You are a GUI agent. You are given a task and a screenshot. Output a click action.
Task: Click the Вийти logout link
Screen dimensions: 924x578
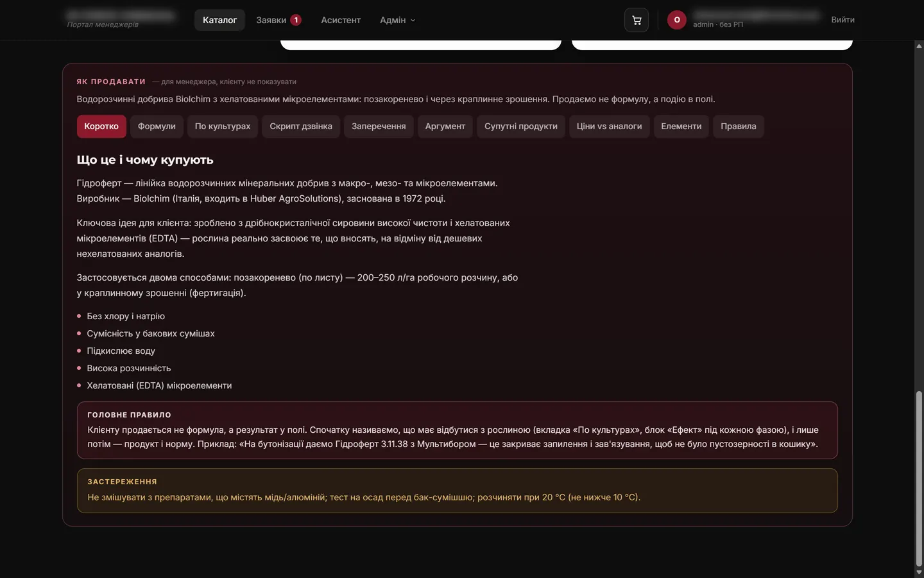tap(843, 20)
